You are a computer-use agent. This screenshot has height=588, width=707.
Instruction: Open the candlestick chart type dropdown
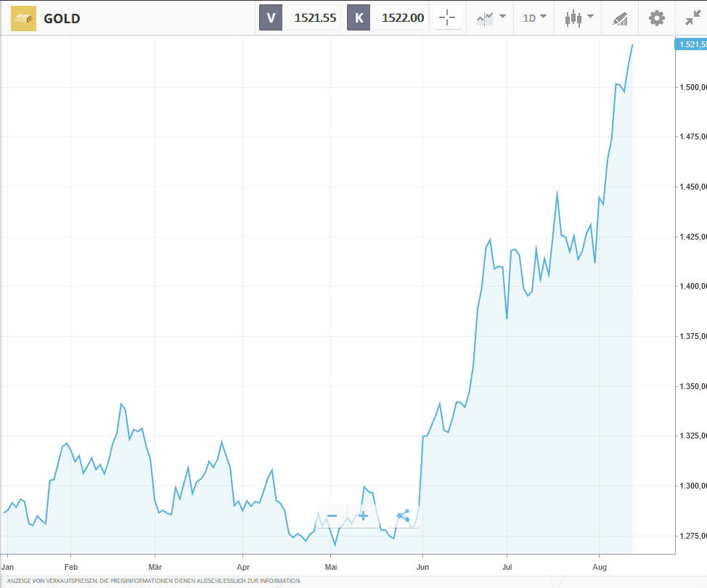coord(579,17)
